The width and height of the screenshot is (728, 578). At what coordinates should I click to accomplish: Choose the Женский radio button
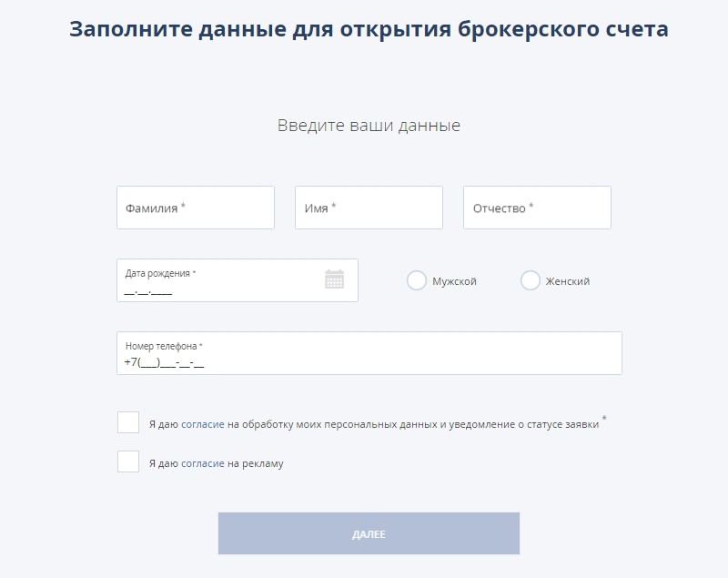coord(531,281)
